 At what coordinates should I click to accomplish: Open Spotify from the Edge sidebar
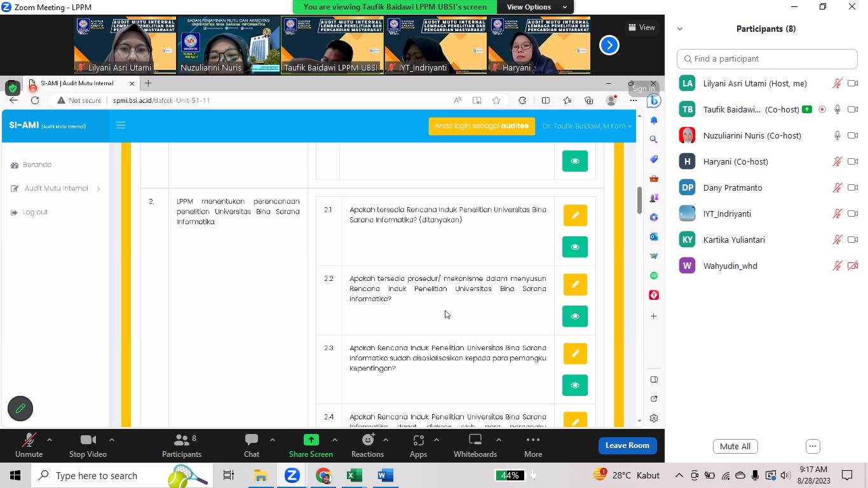pos(654,276)
